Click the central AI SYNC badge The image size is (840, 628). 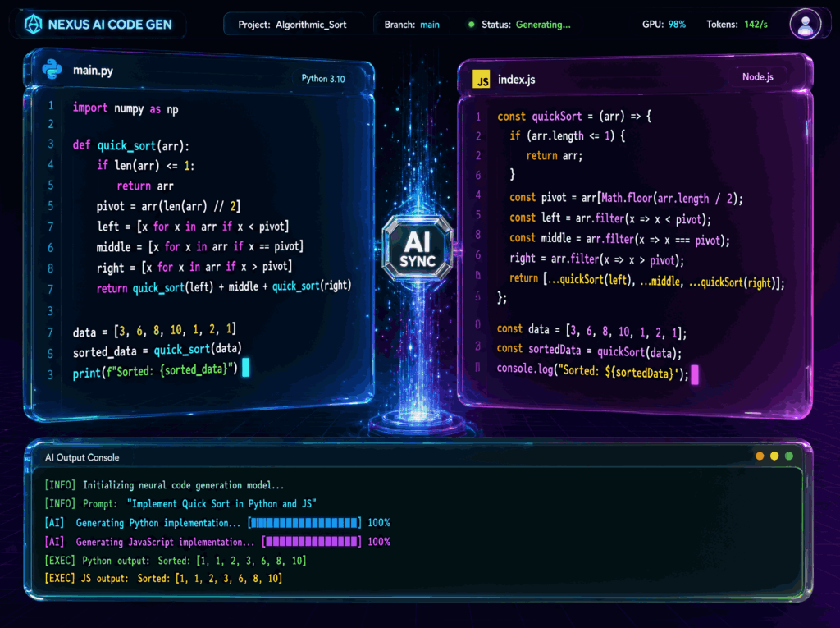point(418,250)
